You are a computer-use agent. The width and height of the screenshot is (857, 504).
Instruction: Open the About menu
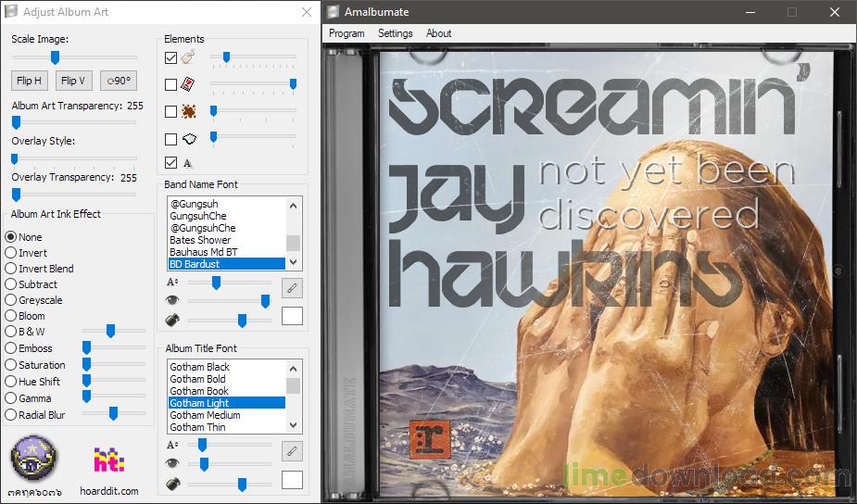tap(438, 33)
